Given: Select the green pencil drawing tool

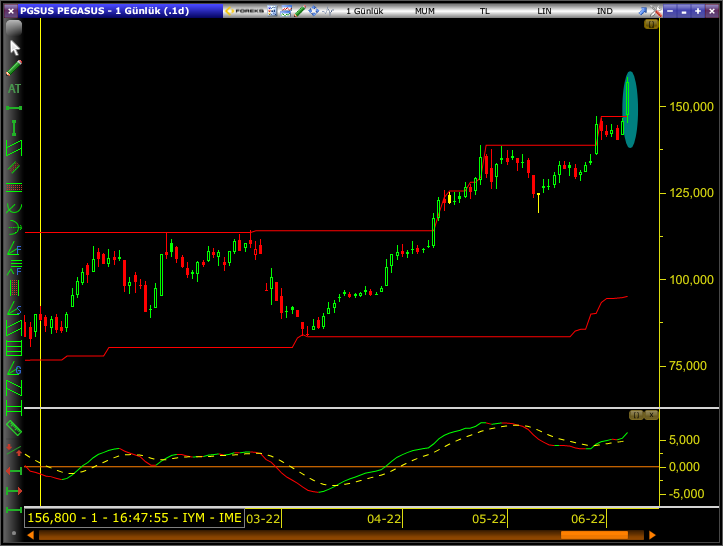Looking at the screenshot, I should [14, 68].
